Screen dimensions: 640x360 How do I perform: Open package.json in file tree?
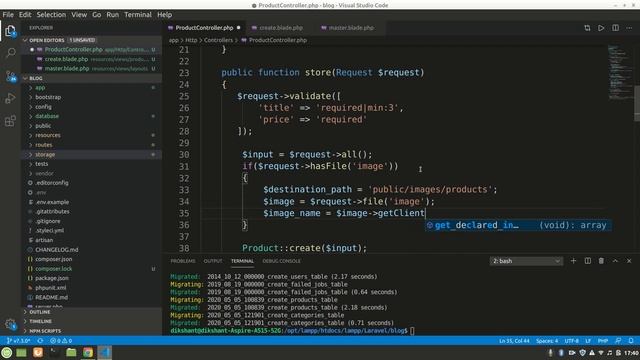pos(92,278)
